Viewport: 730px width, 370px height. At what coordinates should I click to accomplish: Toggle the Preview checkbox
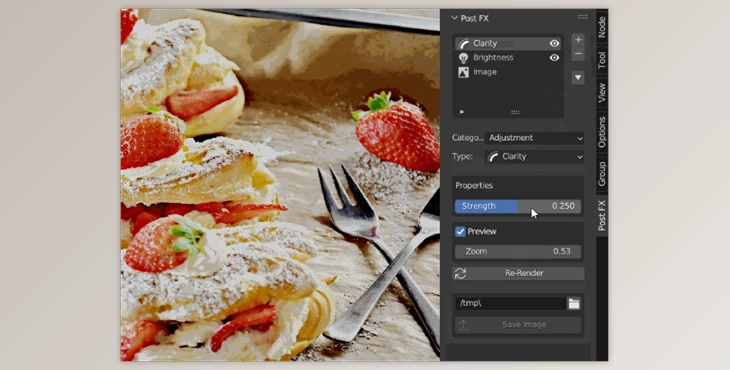[x=460, y=232]
